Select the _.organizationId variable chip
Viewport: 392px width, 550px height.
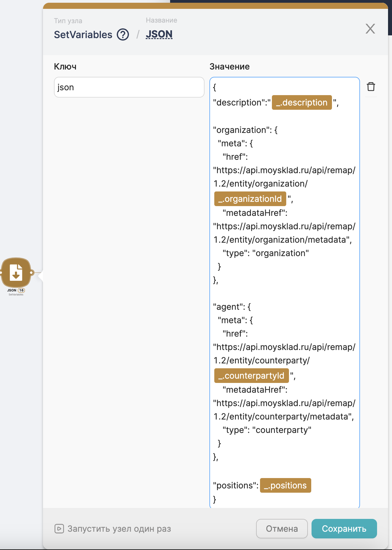250,199
